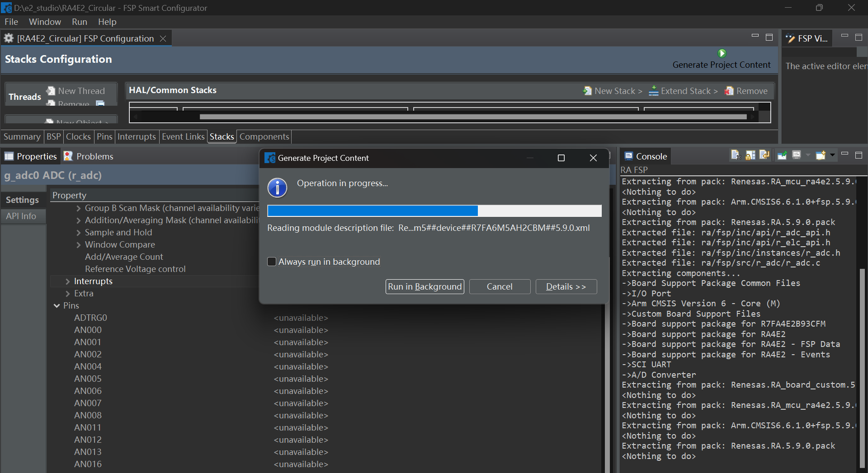868x473 pixels.
Task: Click the Problems tab icon
Action: (x=68, y=156)
